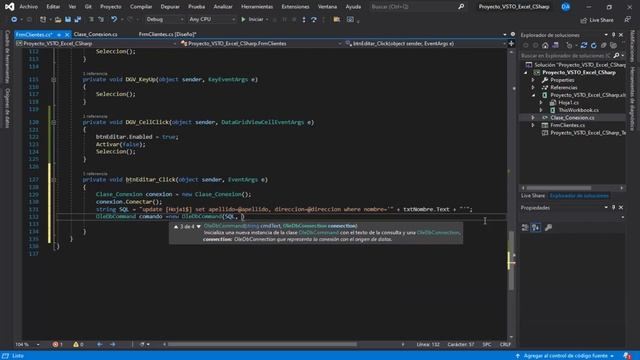Expand the Properties node
This screenshot has height=360, width=640.
533,80
